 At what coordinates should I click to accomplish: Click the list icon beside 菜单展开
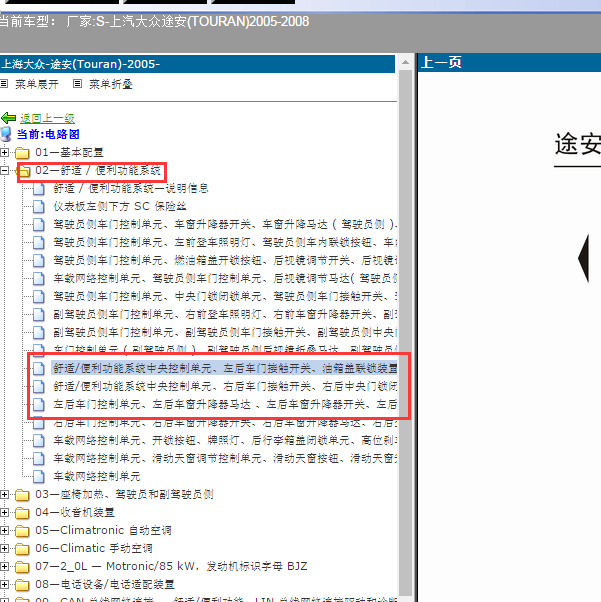point(4,83)
